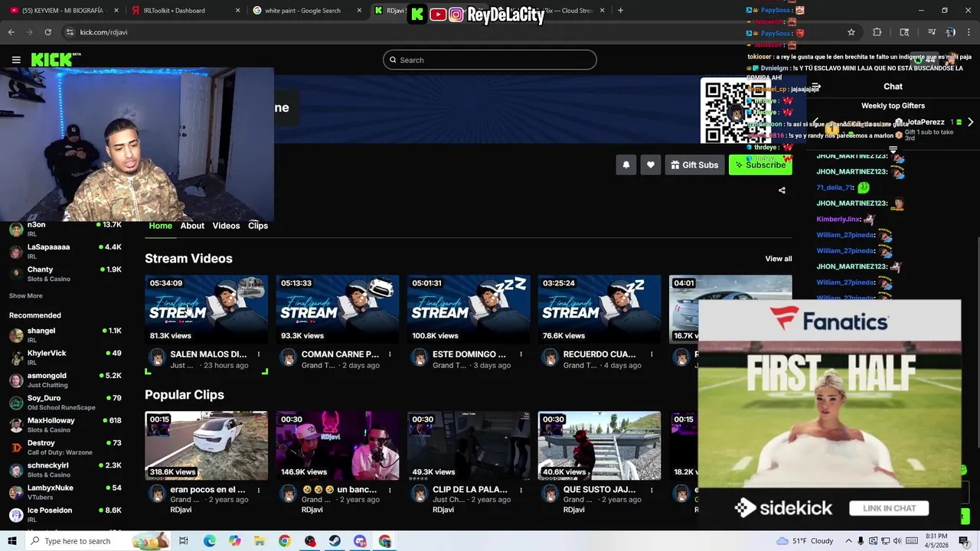Play the 146.9K views clip
This screenshot has width=980, height=551.
pos(338,445)
